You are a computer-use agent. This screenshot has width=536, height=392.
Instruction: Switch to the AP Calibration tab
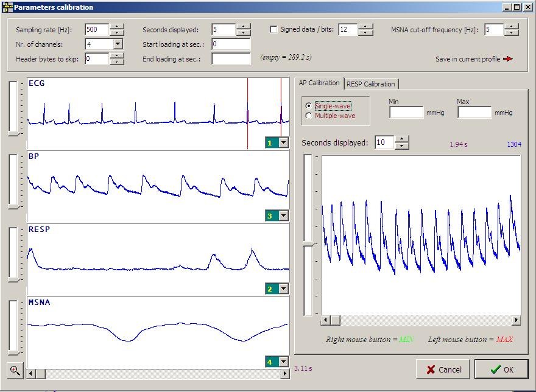[319, 83]
